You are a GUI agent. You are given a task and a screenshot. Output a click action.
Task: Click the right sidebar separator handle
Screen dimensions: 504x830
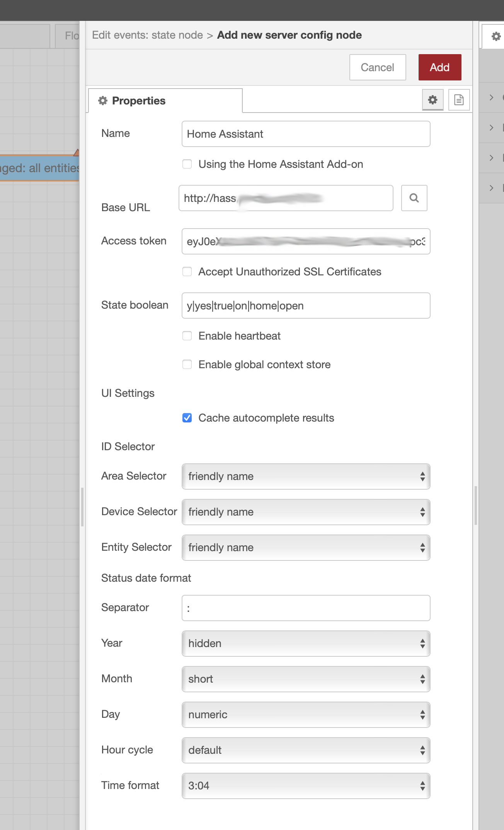476,505
